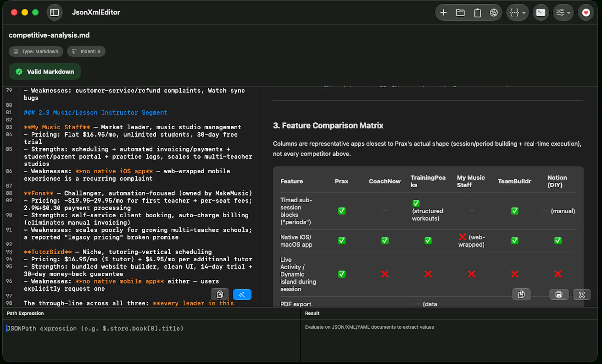The width and height of the screenshot is (602, 364).
Task: Click the 'Feature' column header
Action: tap(292, 181)
